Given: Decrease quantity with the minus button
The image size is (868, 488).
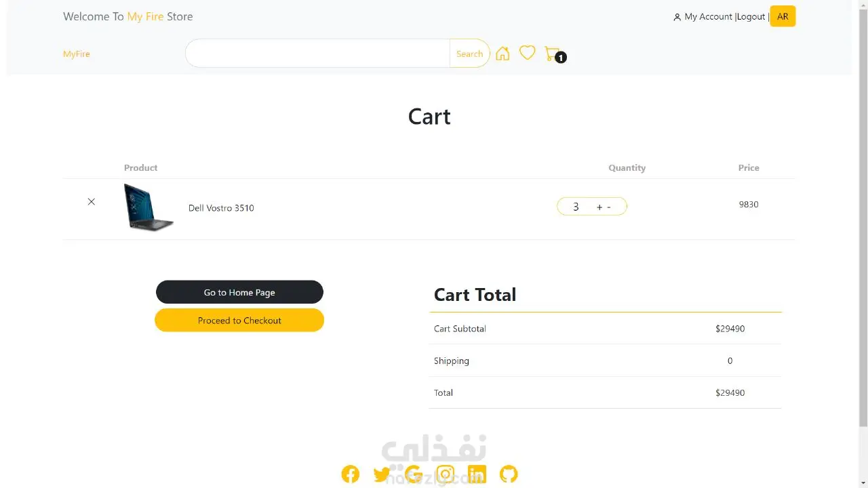Looking at the screenshot, I should pos(609,207).
